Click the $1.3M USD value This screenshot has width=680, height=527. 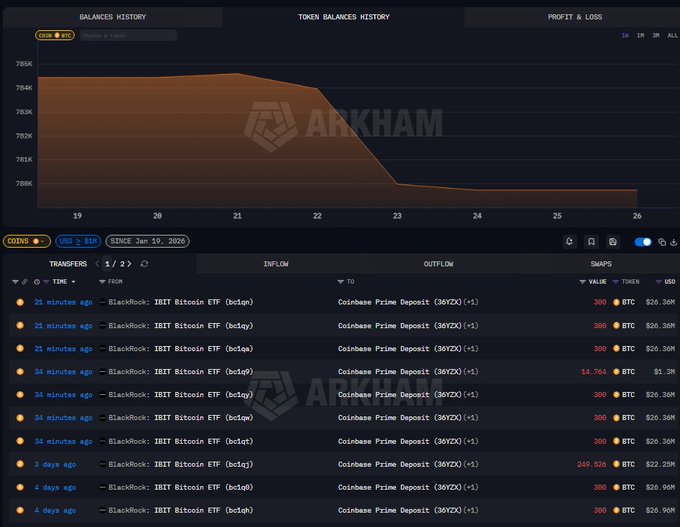(x=664, y=372)
